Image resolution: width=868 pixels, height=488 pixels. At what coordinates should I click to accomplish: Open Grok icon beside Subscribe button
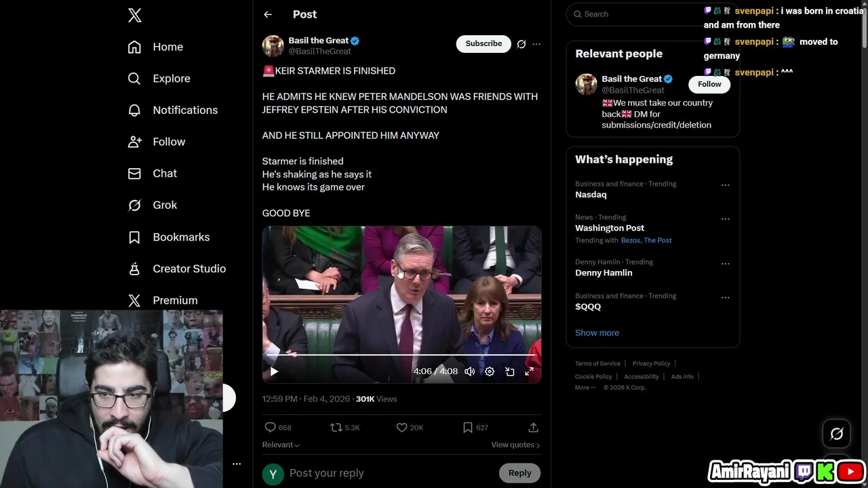521,44
